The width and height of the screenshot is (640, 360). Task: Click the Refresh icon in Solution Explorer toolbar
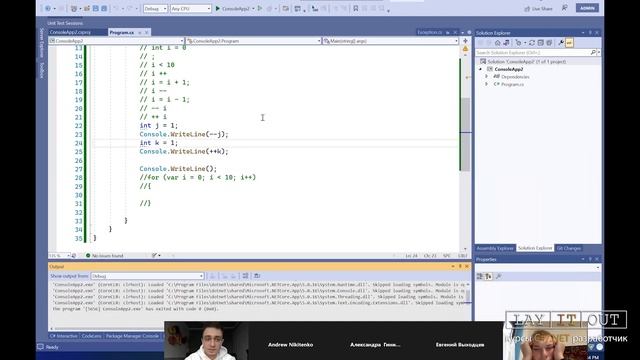(532, 43)
